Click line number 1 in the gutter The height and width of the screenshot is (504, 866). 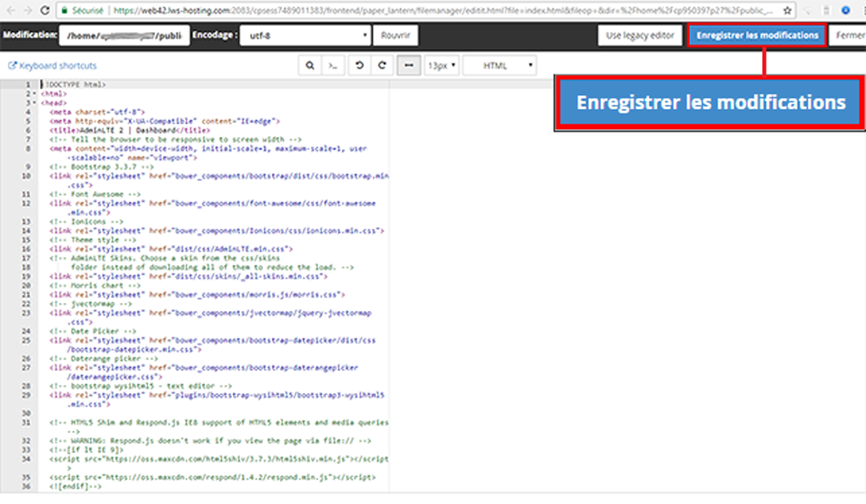[x=28, y=85]
